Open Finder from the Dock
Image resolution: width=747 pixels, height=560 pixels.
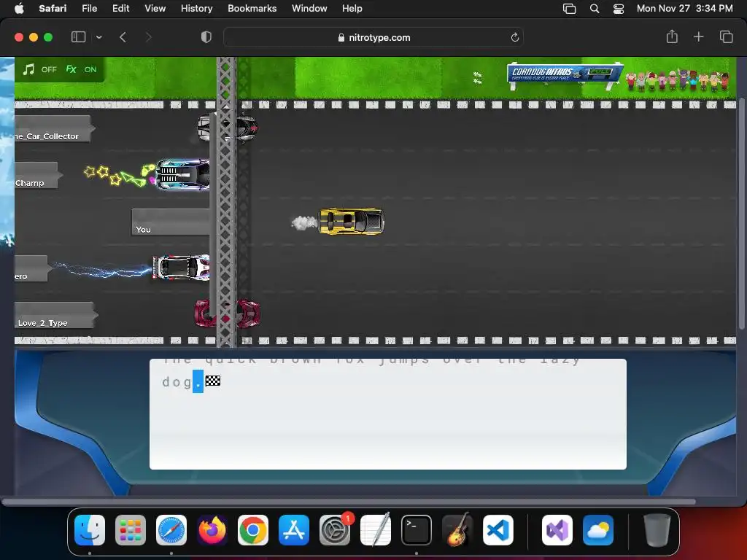click(x=90, y=530)
